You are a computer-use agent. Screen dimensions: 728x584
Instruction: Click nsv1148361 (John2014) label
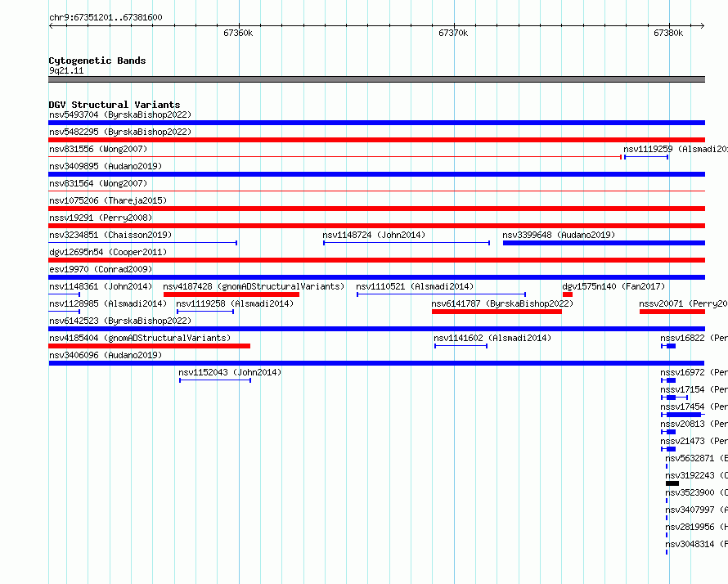tap(101, 286)
